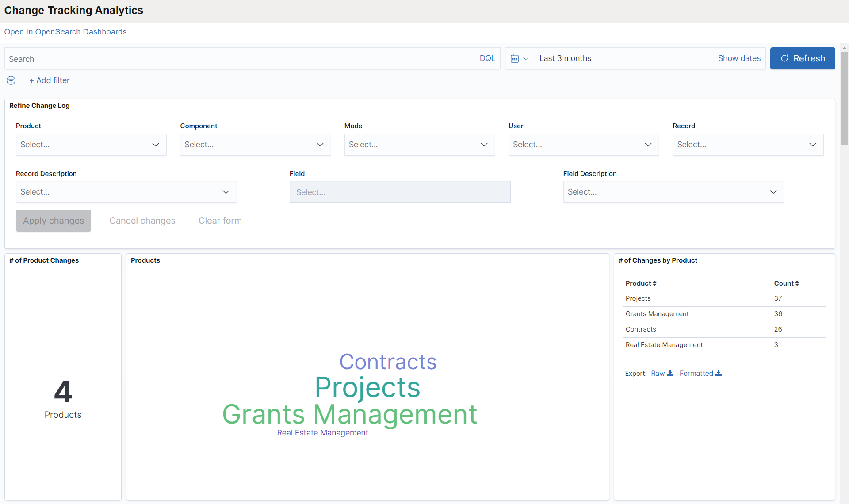Click the Raw export download icon
Screen dimensions: 849x504
click(x=670, y=373)
